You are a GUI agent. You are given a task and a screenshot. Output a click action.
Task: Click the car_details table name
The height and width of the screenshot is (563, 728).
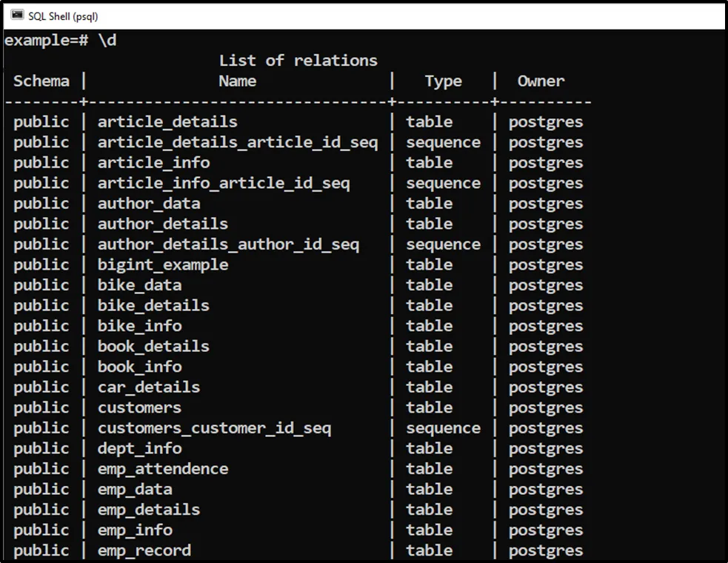pos(149,387)
